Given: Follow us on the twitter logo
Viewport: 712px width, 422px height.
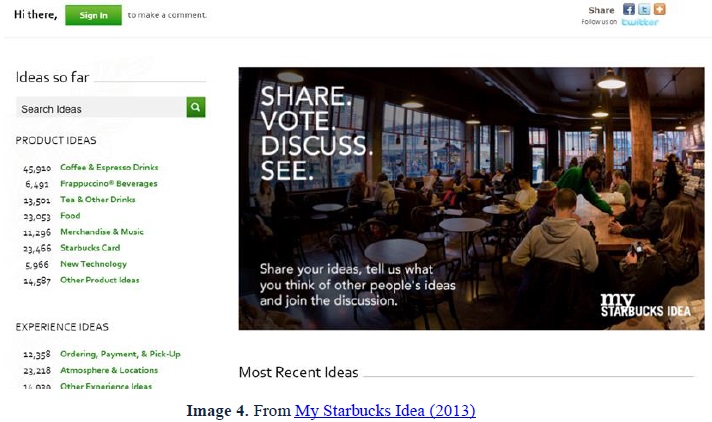Looking at the screenshot, I should click(x=640, y=22).
